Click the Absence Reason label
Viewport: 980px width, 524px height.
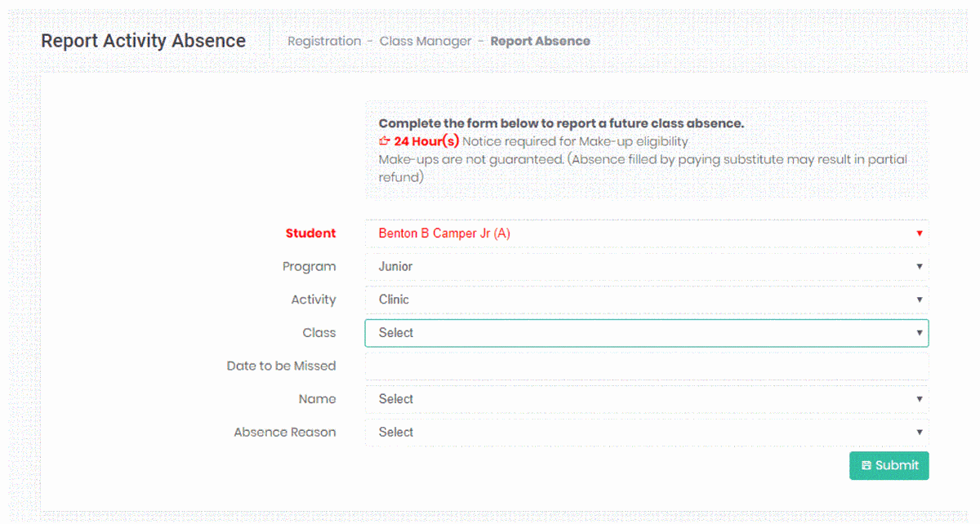(x=285, y=433)
